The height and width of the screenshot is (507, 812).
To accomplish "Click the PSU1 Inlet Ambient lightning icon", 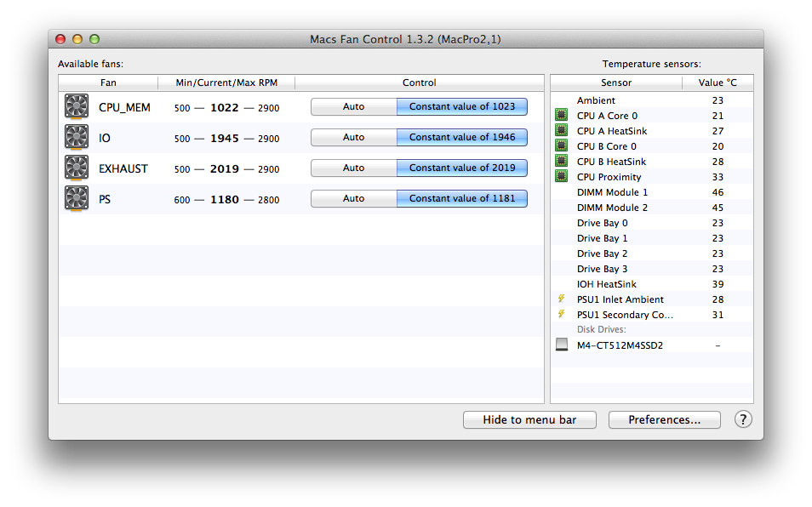I will 562,299.
